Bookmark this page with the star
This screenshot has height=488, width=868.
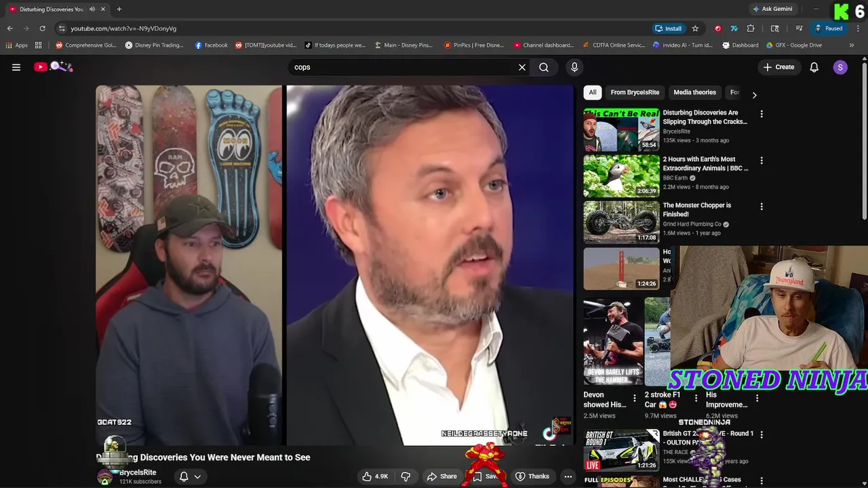pyautogui.click(x=695, y=28)
